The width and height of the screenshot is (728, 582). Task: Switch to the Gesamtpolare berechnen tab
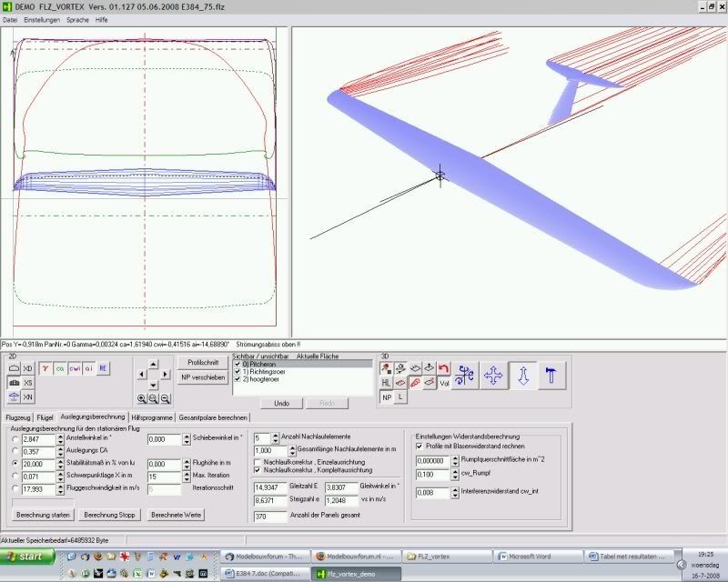coord(213,417)
